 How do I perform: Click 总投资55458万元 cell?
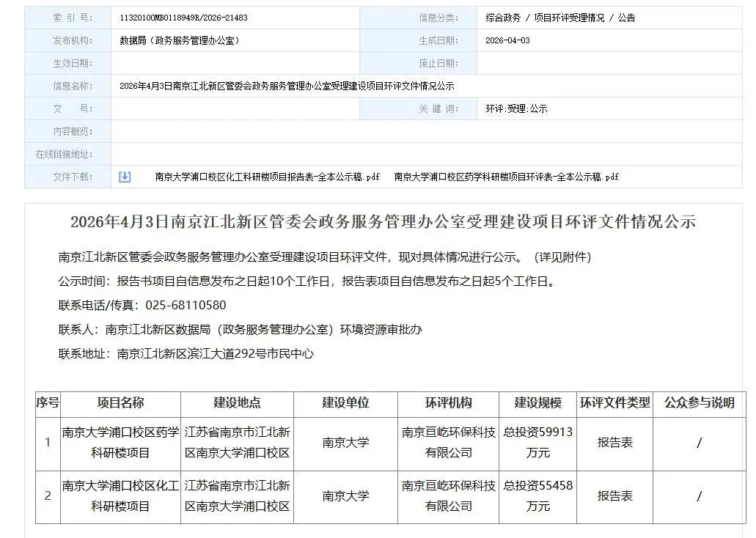click(538, 496)
